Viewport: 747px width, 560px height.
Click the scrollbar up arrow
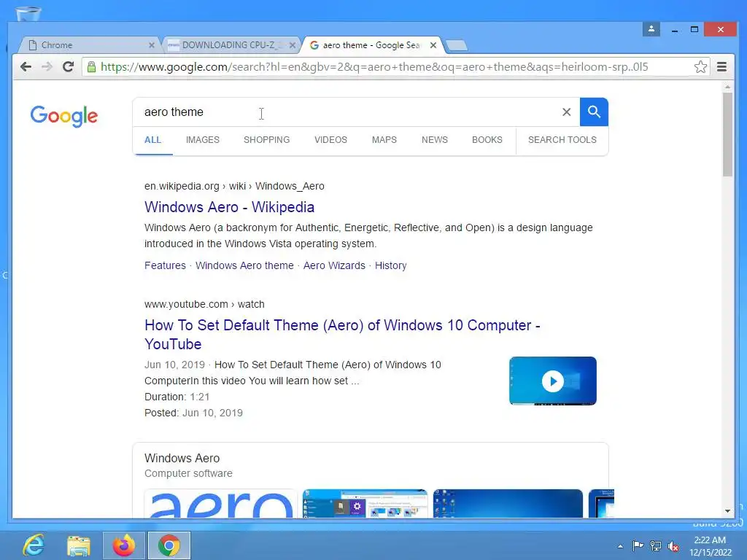point(727,87)
